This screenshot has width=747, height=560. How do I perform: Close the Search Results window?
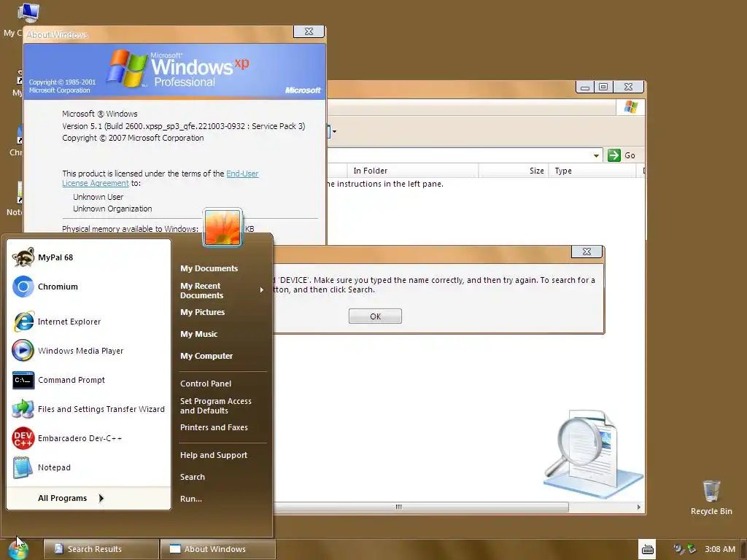(628, 87)
